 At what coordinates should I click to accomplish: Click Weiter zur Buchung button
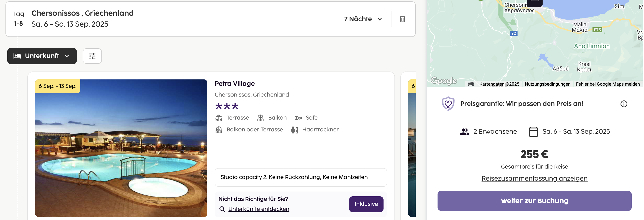(x=534, y=201)
